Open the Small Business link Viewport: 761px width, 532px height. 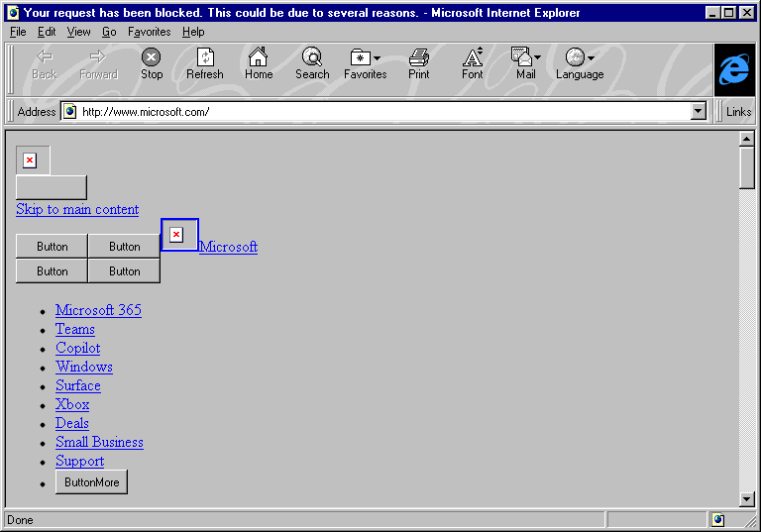pos(99,442)
